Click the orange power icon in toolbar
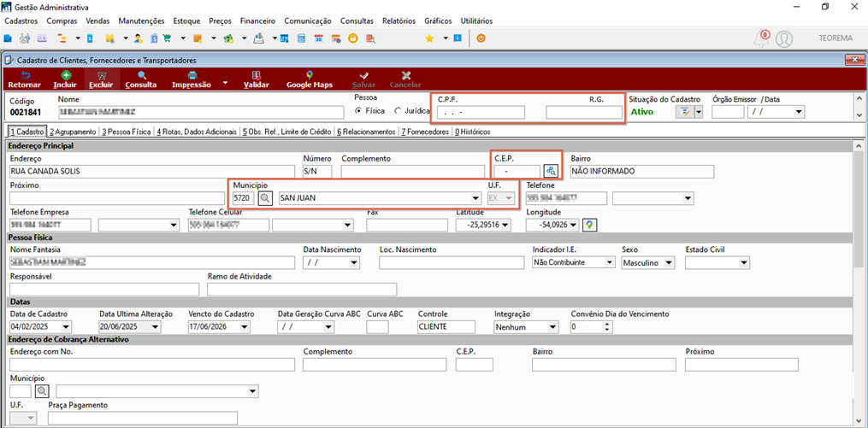The height and width of the screenshot is (428, 868). coord(481,38)
